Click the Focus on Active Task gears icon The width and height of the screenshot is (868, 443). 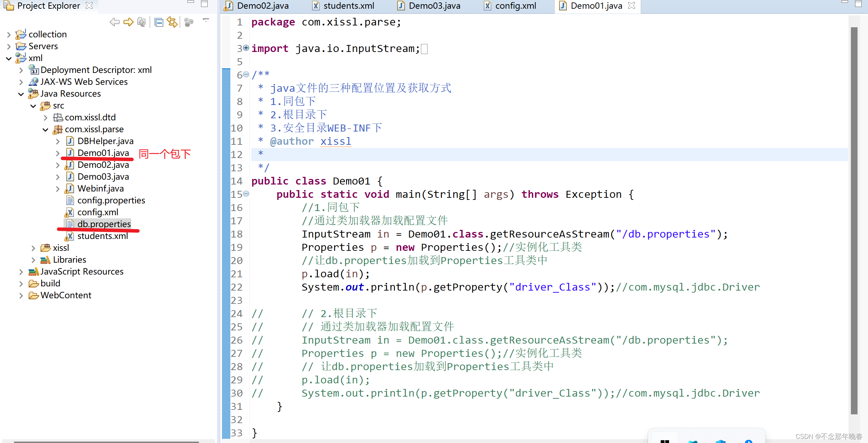189,22
